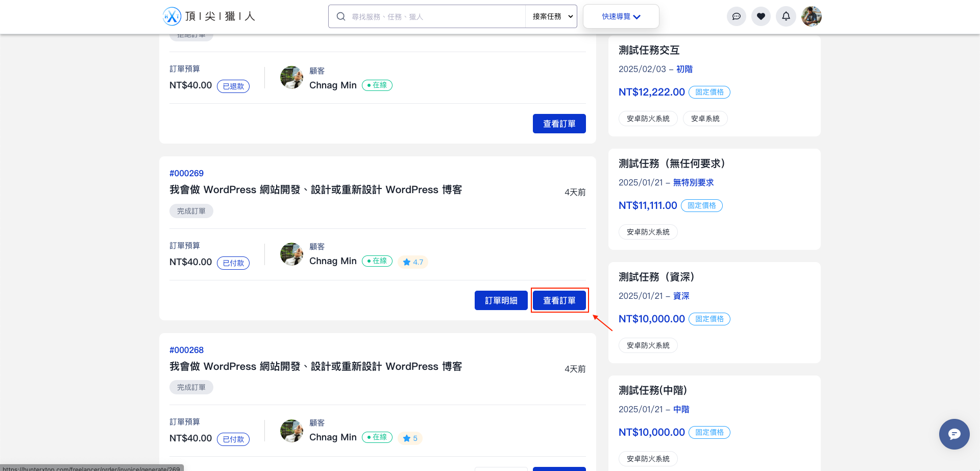Open order link #000269
This screenshot has width=980, height=471.
[187, 173]
